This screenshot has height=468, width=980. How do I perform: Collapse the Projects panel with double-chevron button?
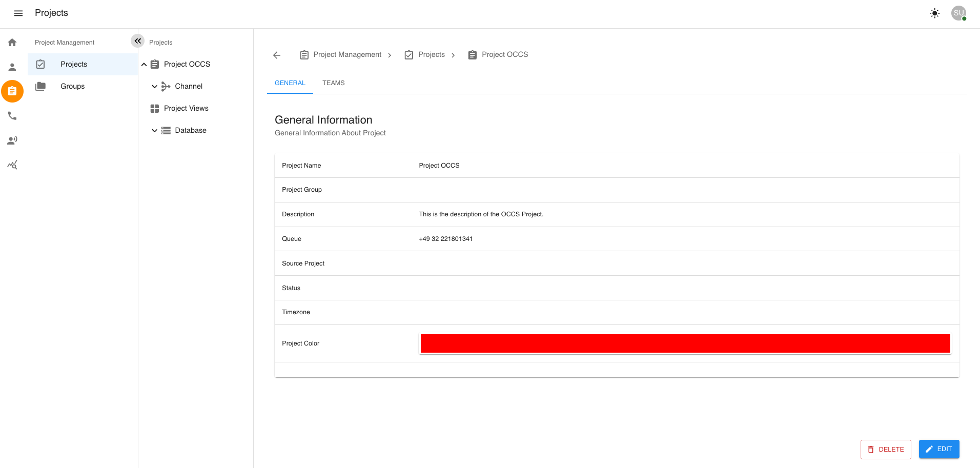click(137, 40)
